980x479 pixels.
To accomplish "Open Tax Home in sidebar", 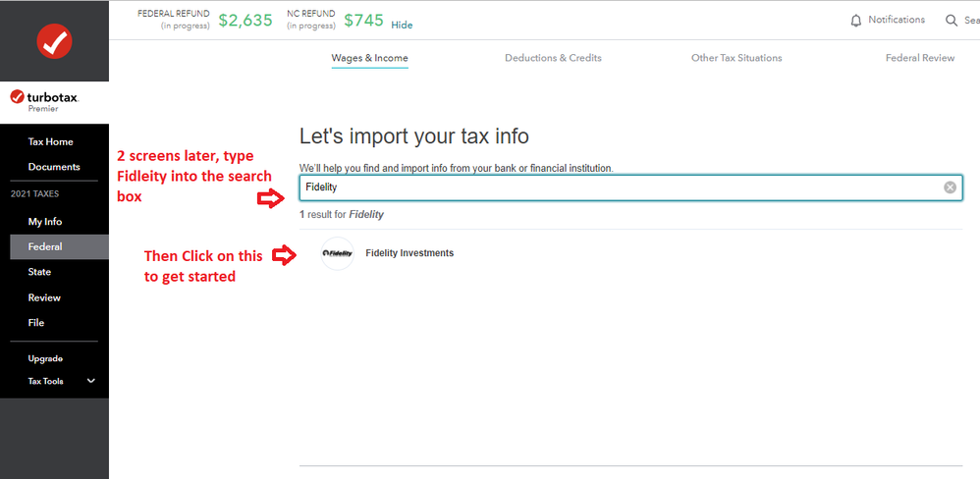I will click(x=51, y=141).
